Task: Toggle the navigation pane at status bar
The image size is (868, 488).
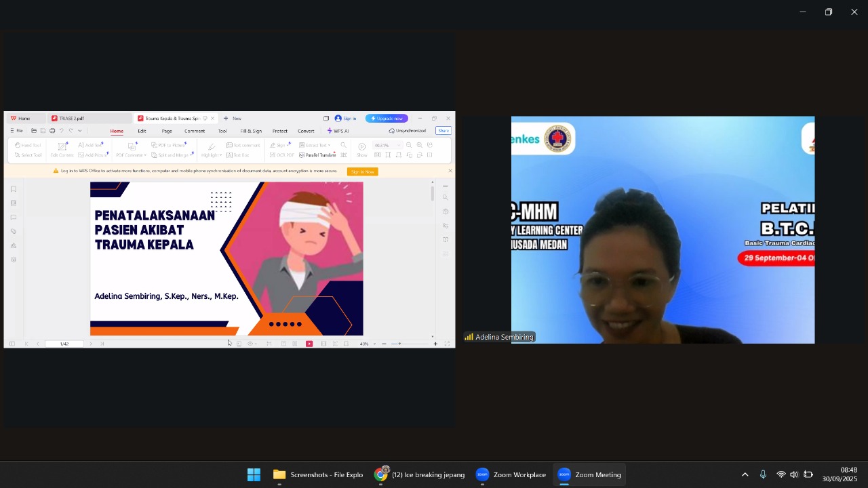Action: pyautogui.click(x=12, y=344)
